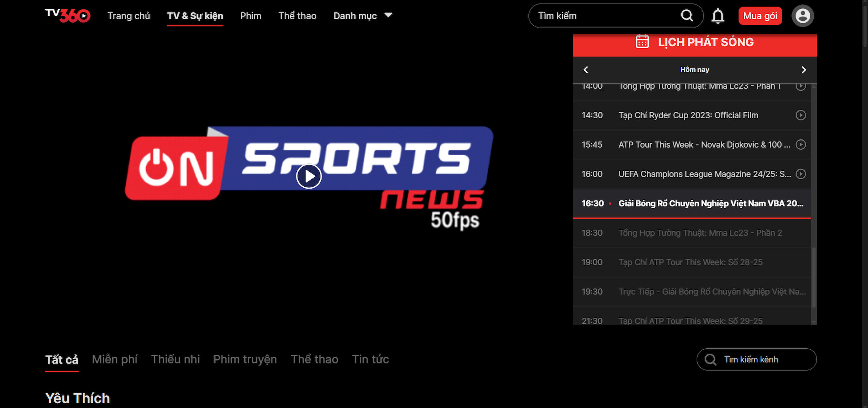Go to next day in schedule
868x408 pixels.
803,70
